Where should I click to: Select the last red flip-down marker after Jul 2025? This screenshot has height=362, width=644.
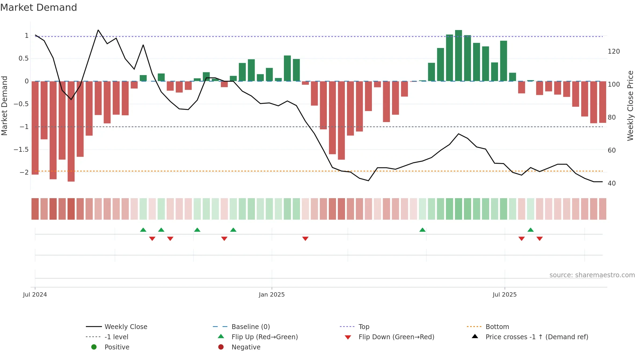click(x=540, y=239)
